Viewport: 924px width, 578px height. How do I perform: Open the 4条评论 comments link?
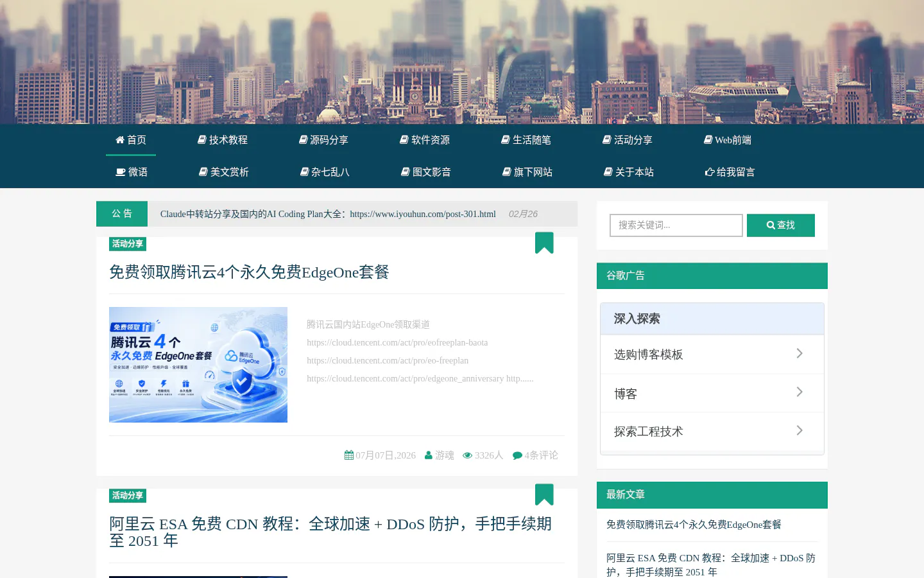tap(542, 455)
